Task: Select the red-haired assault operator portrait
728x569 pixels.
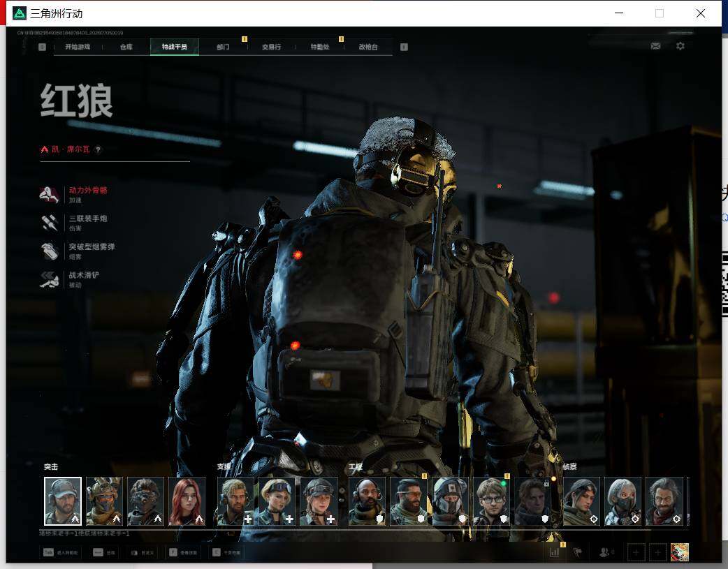Action: tap(187, 501)
